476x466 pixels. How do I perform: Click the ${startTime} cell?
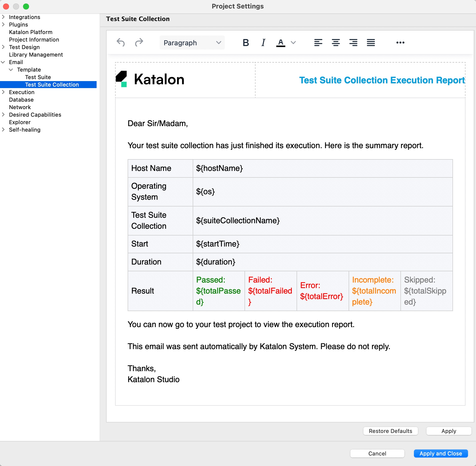tap(323, 244)
